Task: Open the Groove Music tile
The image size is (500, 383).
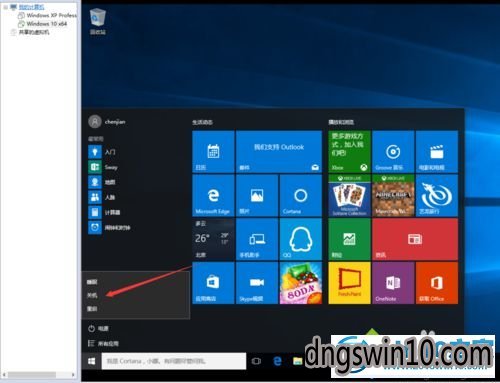Action: 393,152
